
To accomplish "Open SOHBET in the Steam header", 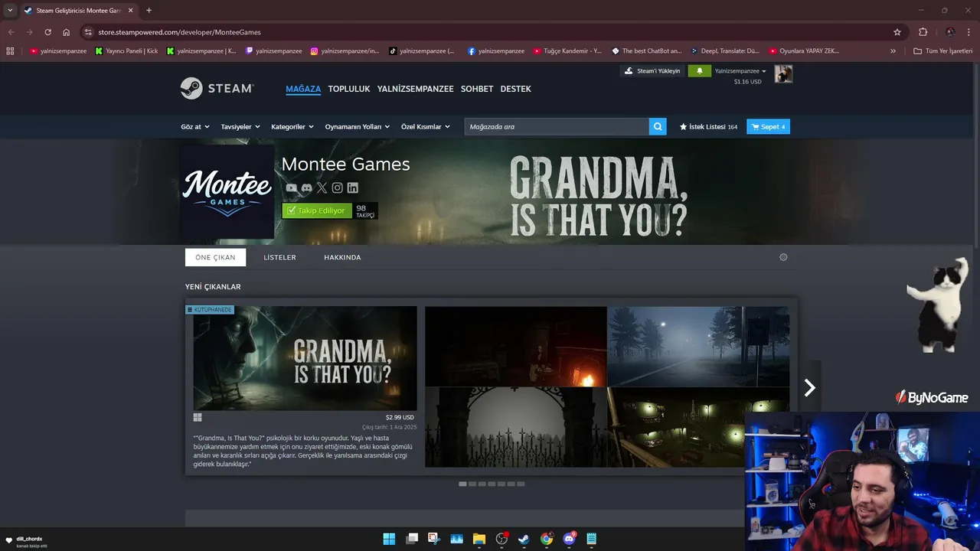I will pos(477,89).
